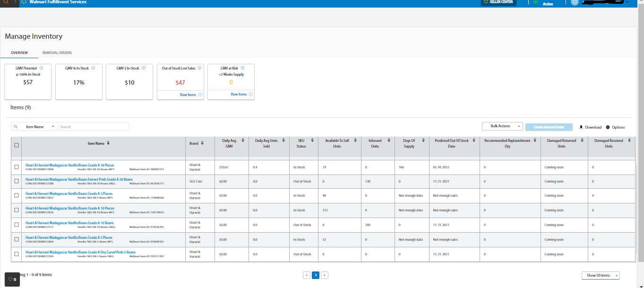Sort by Daily Avg GMV
This screenshot has height=288, width=644.
[243, 140]
